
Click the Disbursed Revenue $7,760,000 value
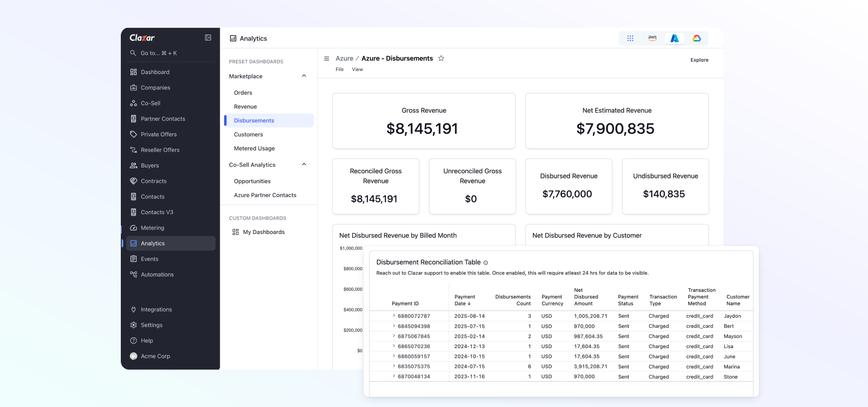pos(567,194)
